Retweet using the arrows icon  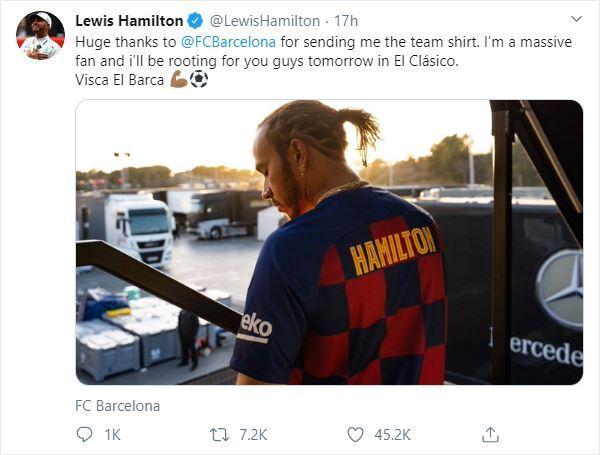(x=220, y=435)
